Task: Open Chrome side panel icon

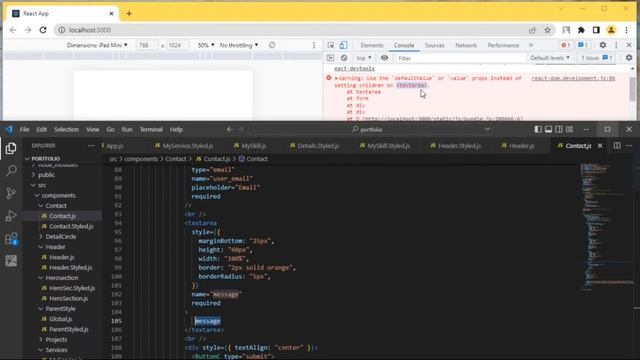Action: pyautogui.click(x=596, y=30)
